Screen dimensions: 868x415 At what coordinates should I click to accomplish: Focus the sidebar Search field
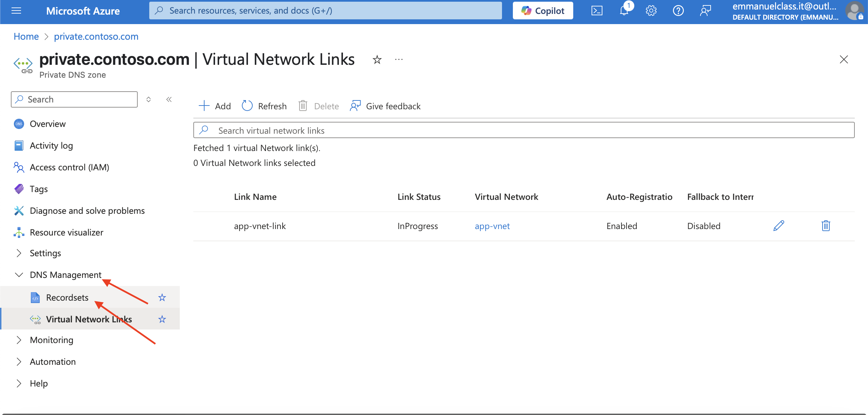pyautogui.click(x=74, y=99)
